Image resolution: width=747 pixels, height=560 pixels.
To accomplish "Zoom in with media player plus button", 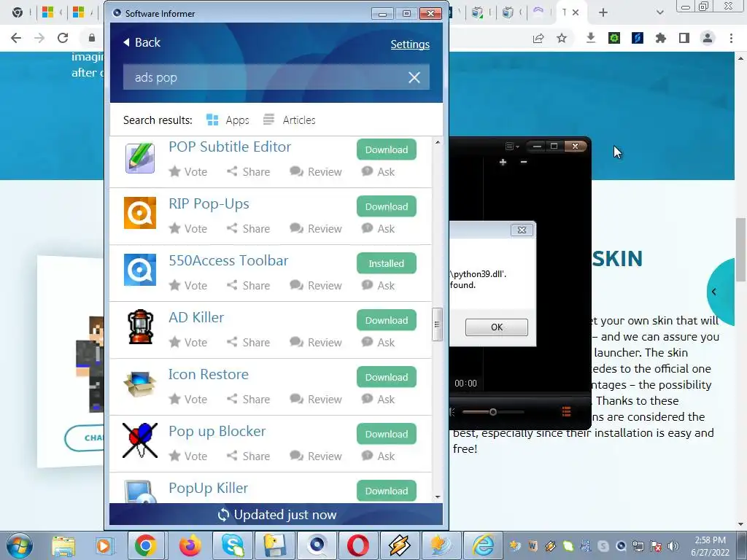I will [503, 163].
